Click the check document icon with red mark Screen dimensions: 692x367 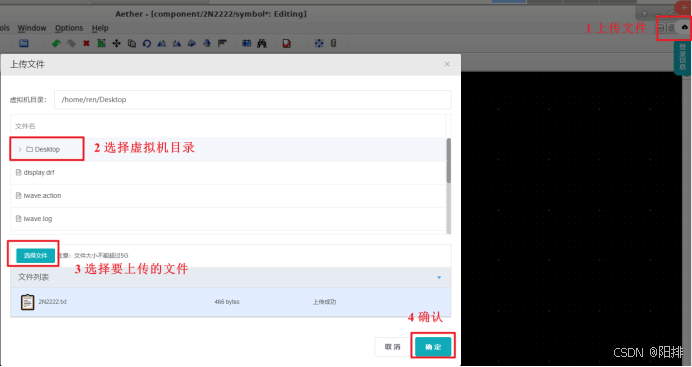pos(287,43)
